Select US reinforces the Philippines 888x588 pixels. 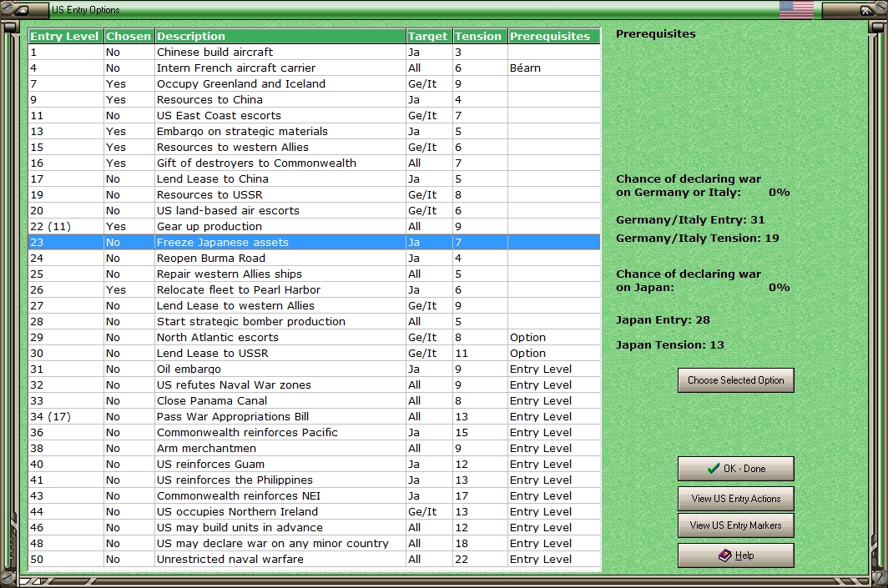tap(315, 480)
